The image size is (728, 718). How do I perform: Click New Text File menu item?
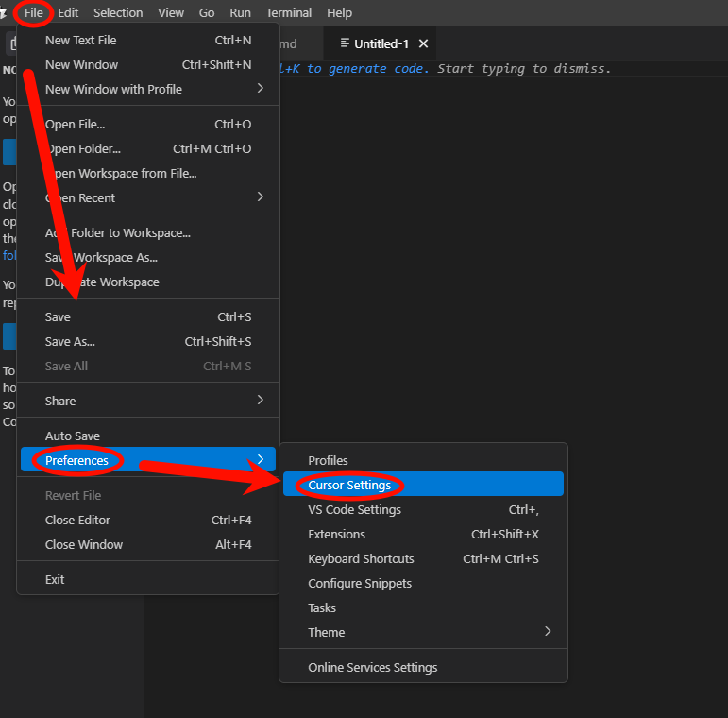[x=80, y=40]
